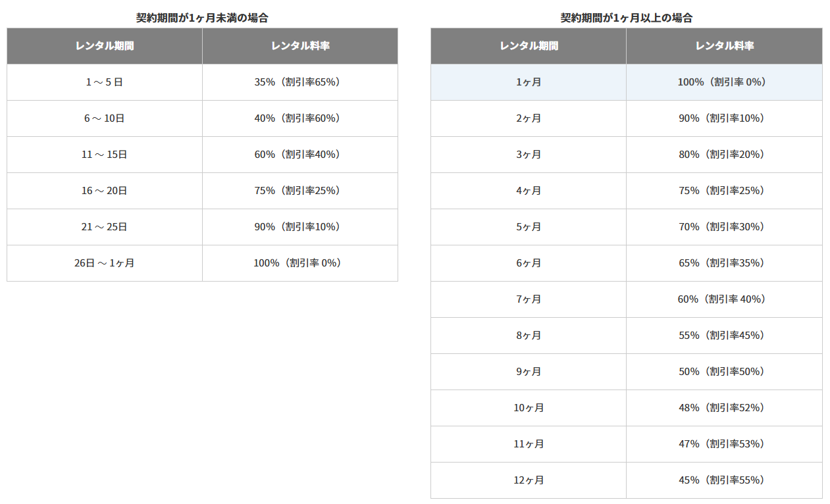Viewport: 830px width, 504px height.
Task: Click the 契約期間が1ヶ月以上の場合 table title
Action: pyautogui.click(x=626, y=18)
